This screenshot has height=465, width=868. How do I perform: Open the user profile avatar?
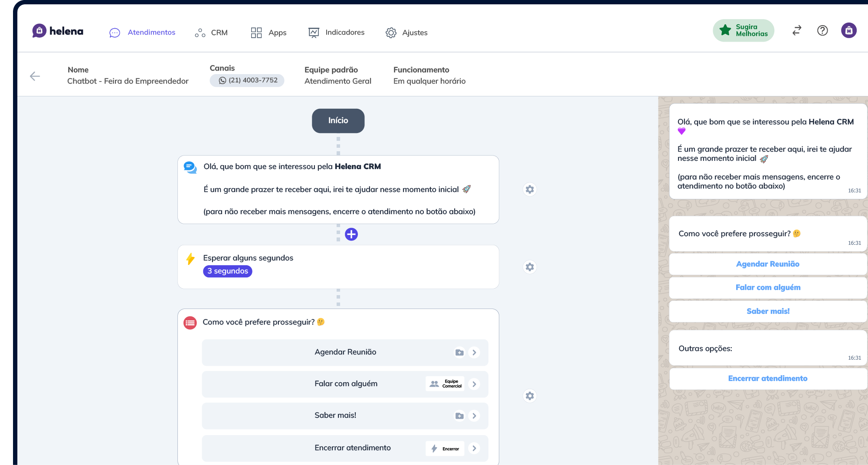pyautogui.click(x=849, y=30)
